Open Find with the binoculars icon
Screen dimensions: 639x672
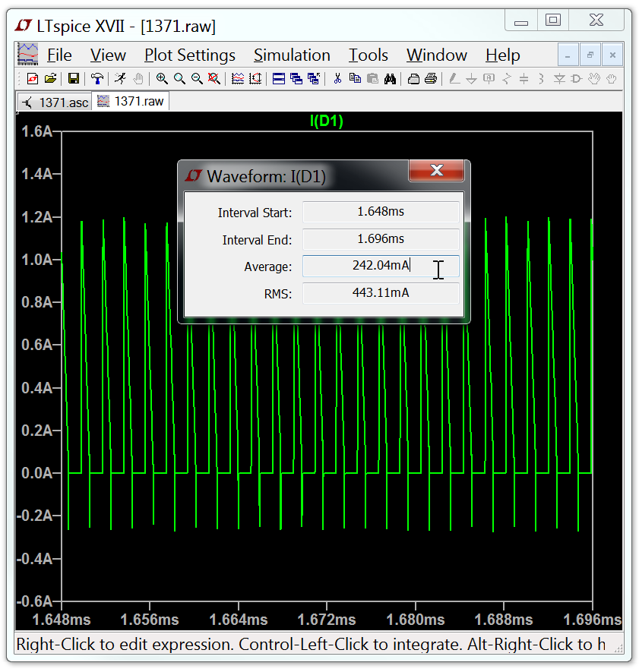tap(389, 77)
